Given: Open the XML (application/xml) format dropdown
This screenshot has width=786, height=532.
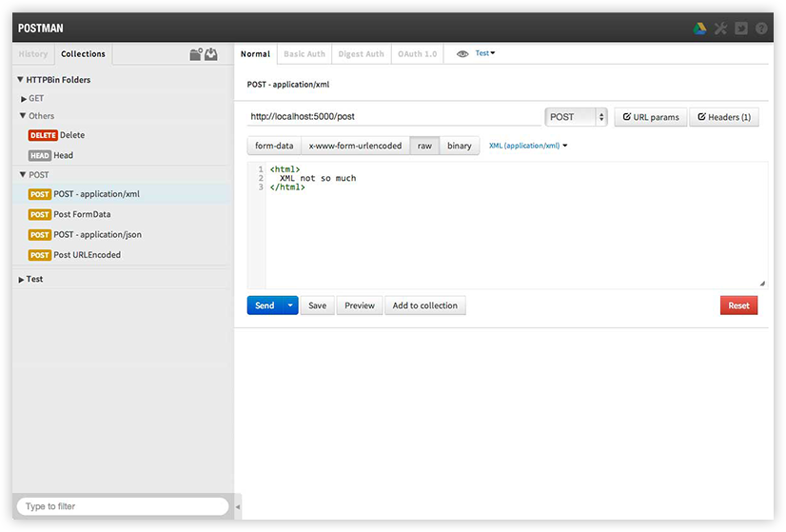Looking at the screenshot, I should 528,146.
